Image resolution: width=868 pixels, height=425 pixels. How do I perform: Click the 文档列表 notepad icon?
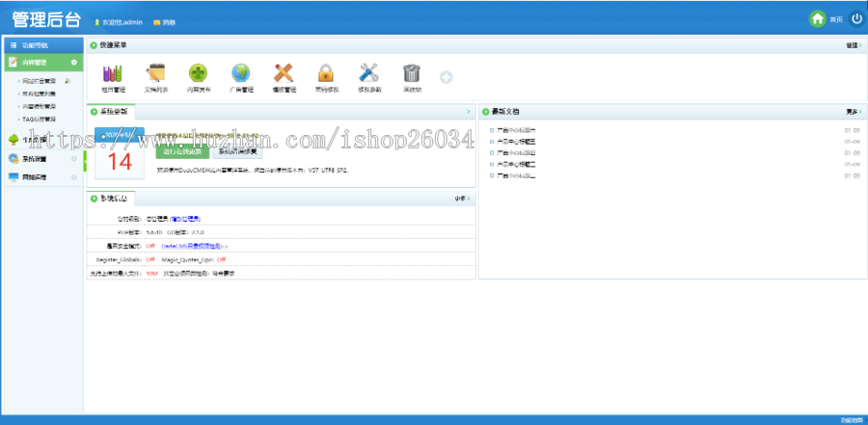pos(156,73)
